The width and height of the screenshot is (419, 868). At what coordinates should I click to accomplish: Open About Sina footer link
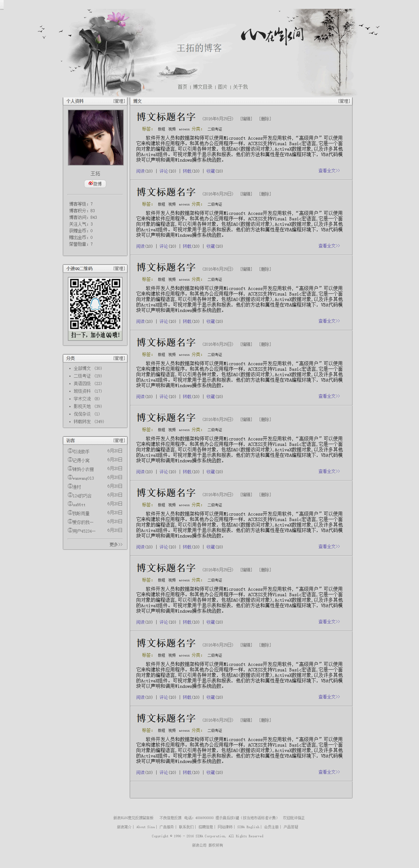145,827
